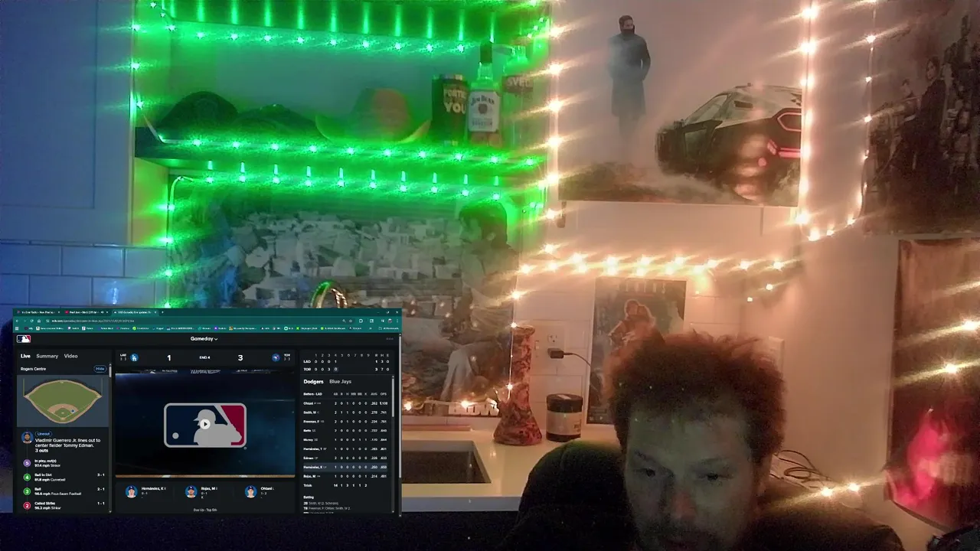Switch to the Video tab
This screenshot has width=980, height=551.
click(70, 356)
